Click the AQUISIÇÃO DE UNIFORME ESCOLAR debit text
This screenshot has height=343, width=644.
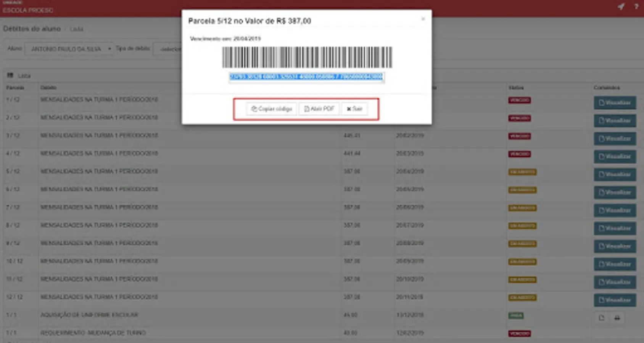click(x=89, y=315)
